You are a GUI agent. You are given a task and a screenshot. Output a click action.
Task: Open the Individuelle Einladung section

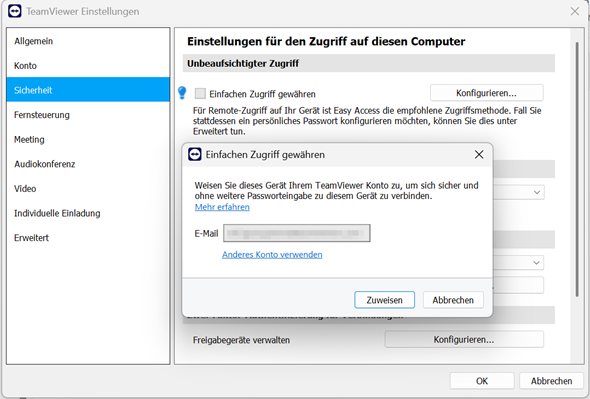[88, 213]
